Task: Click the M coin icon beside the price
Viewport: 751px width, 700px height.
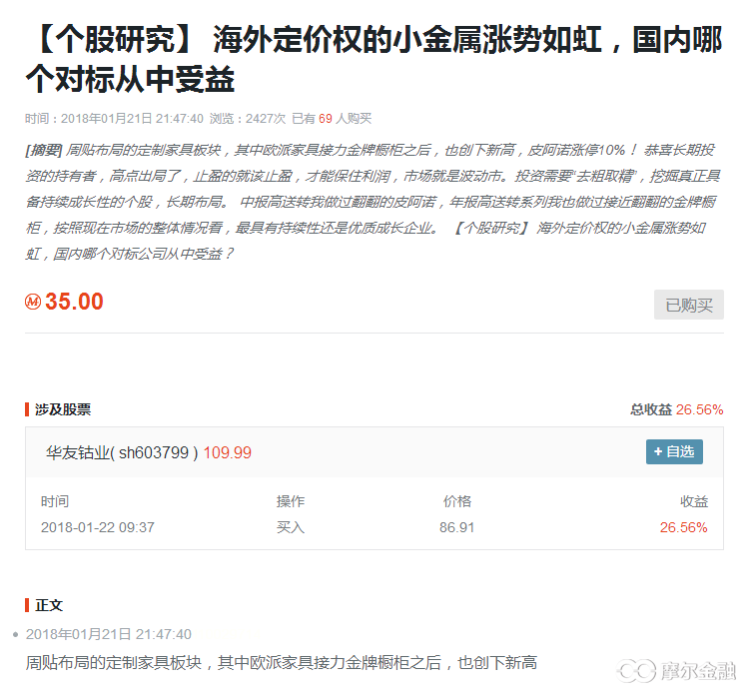Action: pyautogui.click(x=33, y=302)
